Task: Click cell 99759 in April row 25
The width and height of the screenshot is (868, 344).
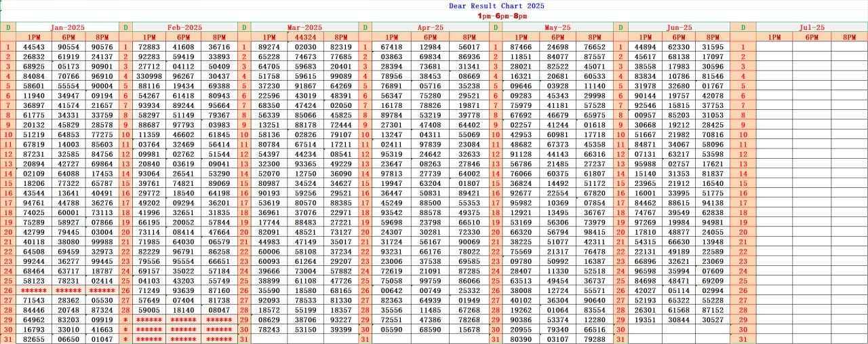Action: (431, 280)
